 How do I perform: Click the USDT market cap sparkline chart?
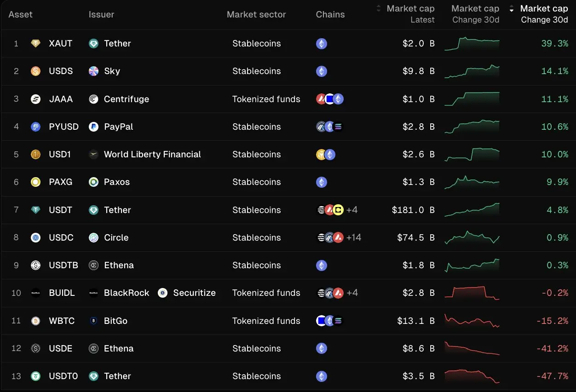click(472, 210)
